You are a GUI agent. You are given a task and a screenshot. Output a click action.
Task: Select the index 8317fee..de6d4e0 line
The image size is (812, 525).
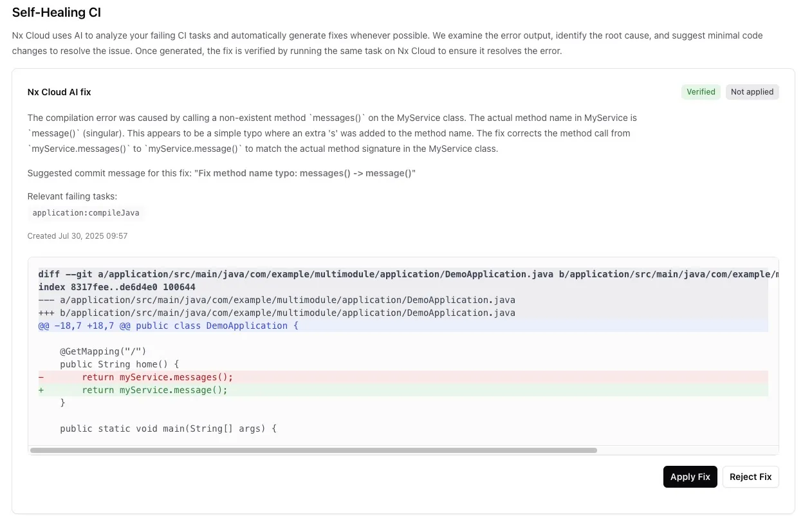(116, 287)
